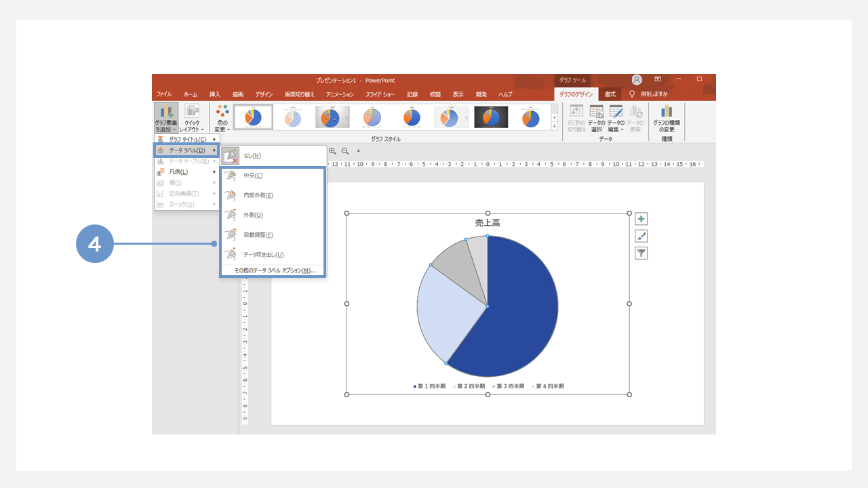Open その他のデータ ラベル オプション
This screenshot has height=488, width=868.
(x=275, y=270)
